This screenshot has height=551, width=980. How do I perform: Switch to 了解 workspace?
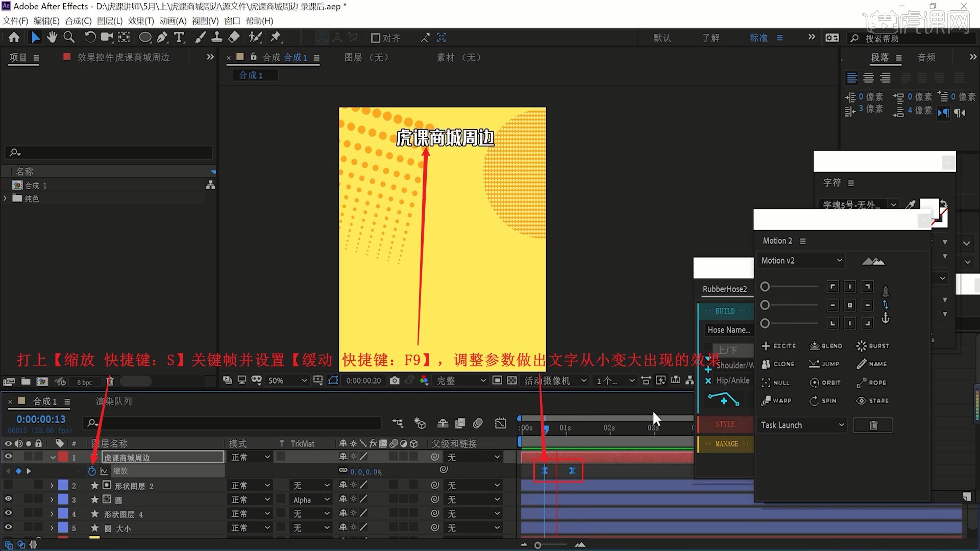pyautogui.click(x=710, y=38)
